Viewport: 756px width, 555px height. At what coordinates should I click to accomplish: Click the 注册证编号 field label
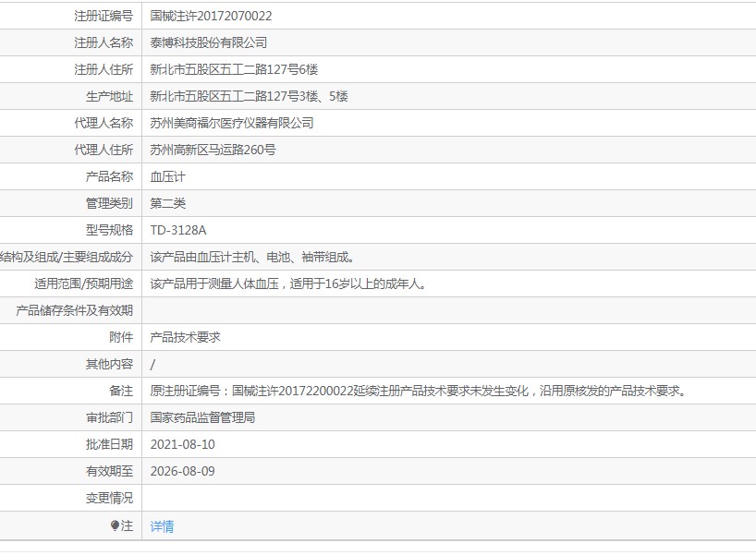pos(104,16)
